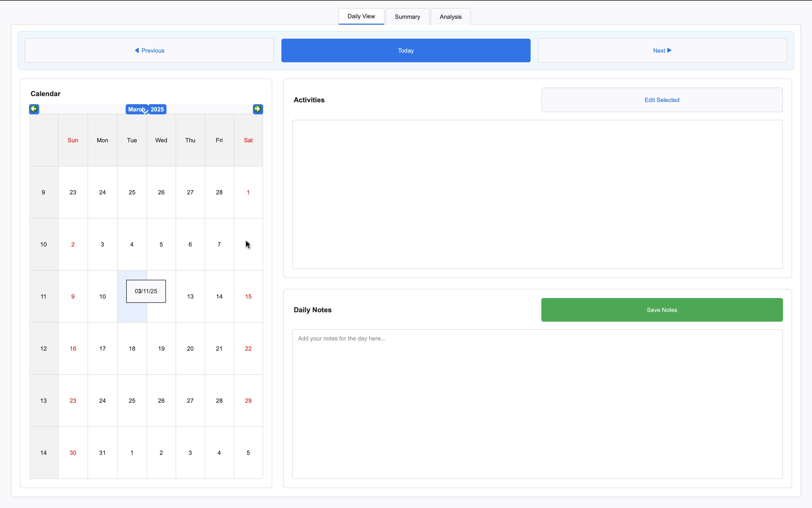Open the Analysis tab
Viewport: 812px width, 508px height.
(450, 17)
